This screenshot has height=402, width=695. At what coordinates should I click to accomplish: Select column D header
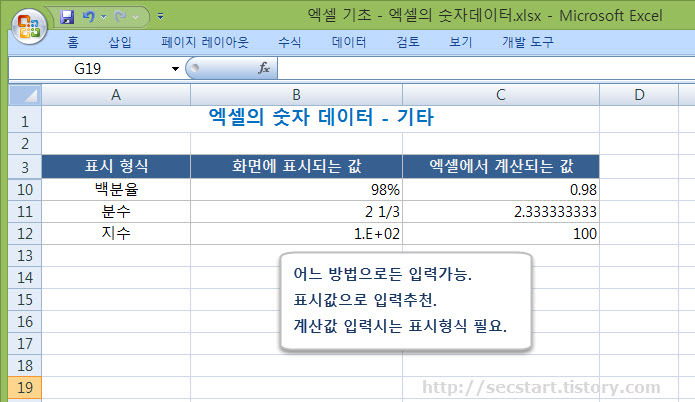[x=639, y=95]
